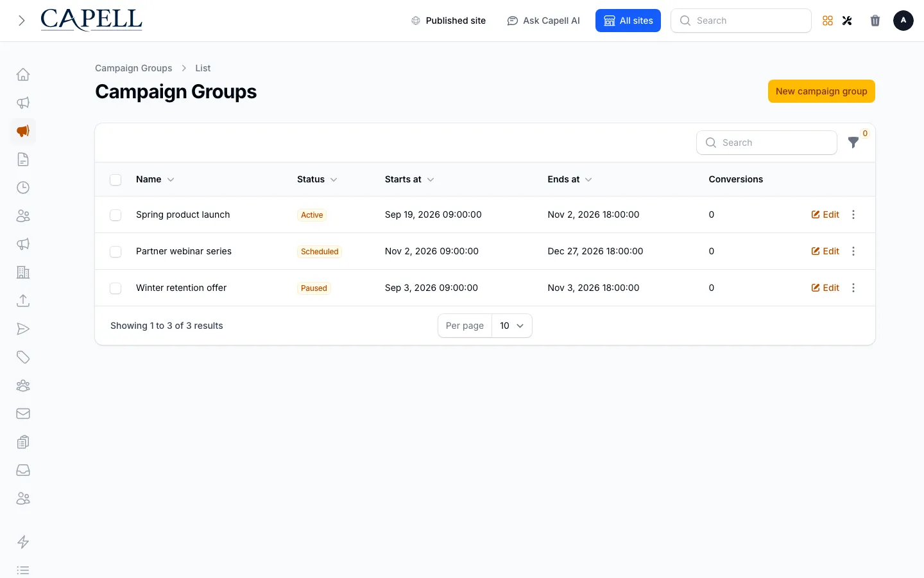
Task: Edit the Spring product launch campaign group
Action: (x=825, y=215)
